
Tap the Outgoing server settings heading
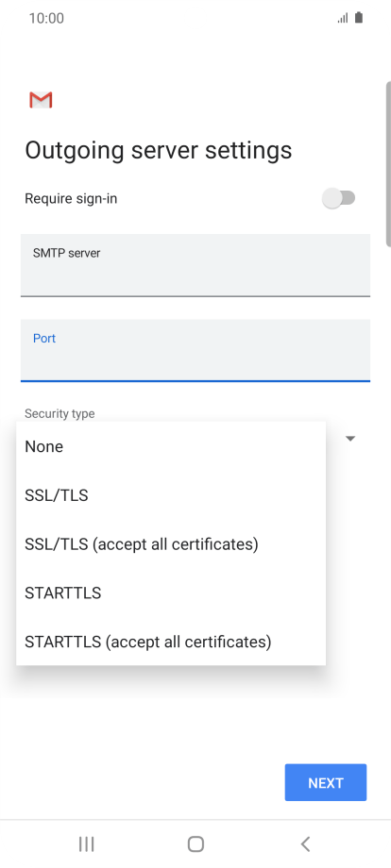click(x=159, y=151)
